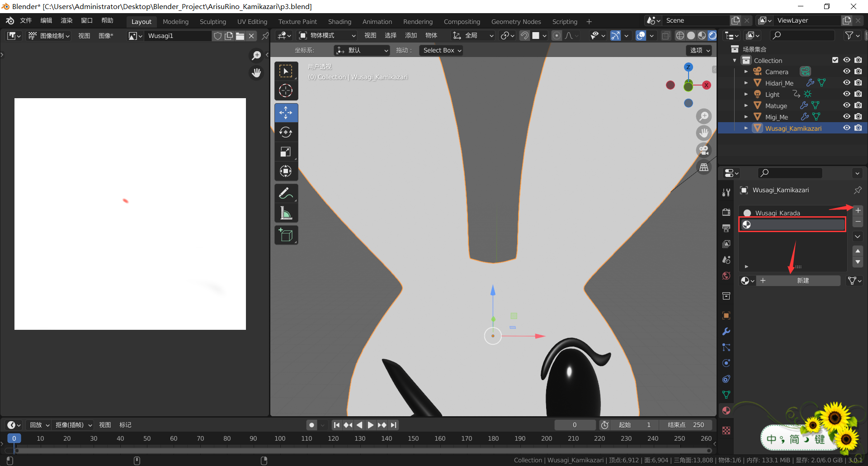Select the Measure tool

coord(286,213)
